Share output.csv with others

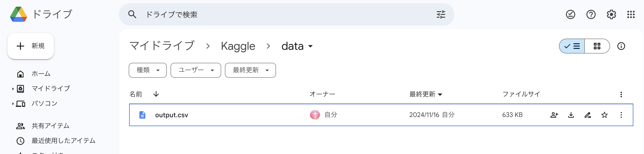pos(554,115)
